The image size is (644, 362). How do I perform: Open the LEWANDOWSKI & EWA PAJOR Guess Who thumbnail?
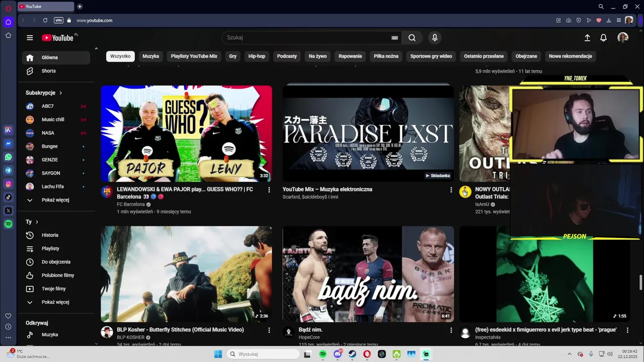point(186,133)
